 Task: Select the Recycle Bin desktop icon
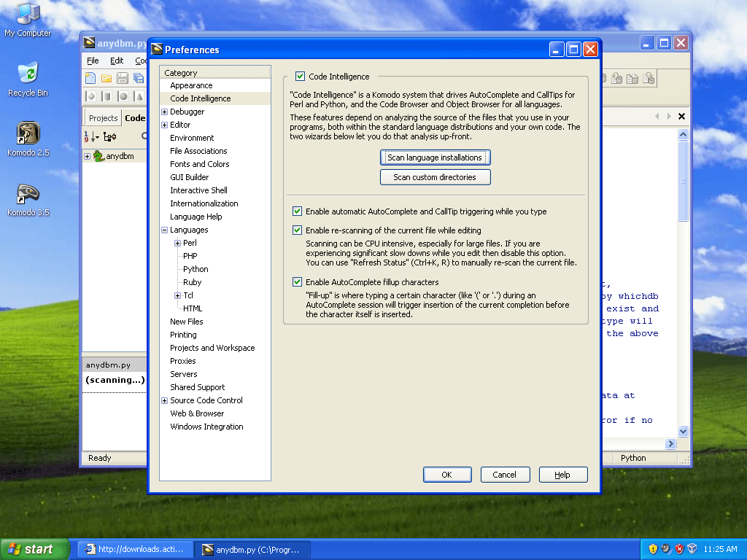click(x=28, y=79)
